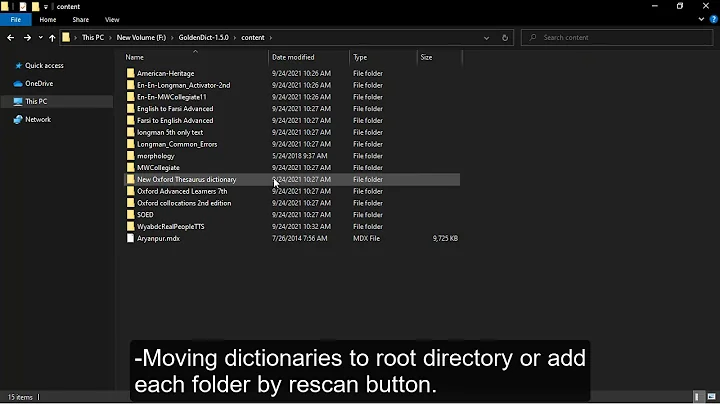Open OneDrive in the sidebar
Image resolution: width=720 pixels, height=404 pixels.
(39, 83)
